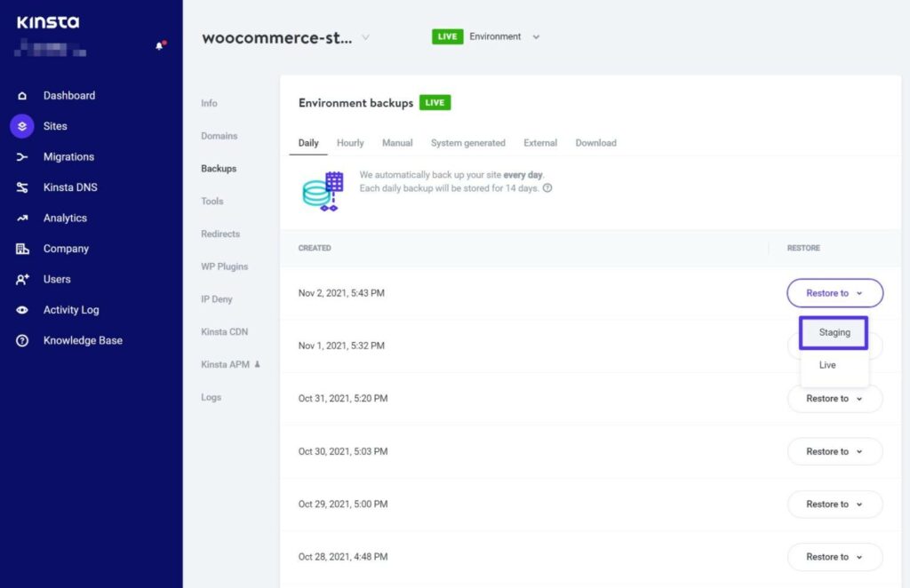Click the backup retention info tooltip icon
Viewport: 910px width, 588px height.
tap(547, 188)
